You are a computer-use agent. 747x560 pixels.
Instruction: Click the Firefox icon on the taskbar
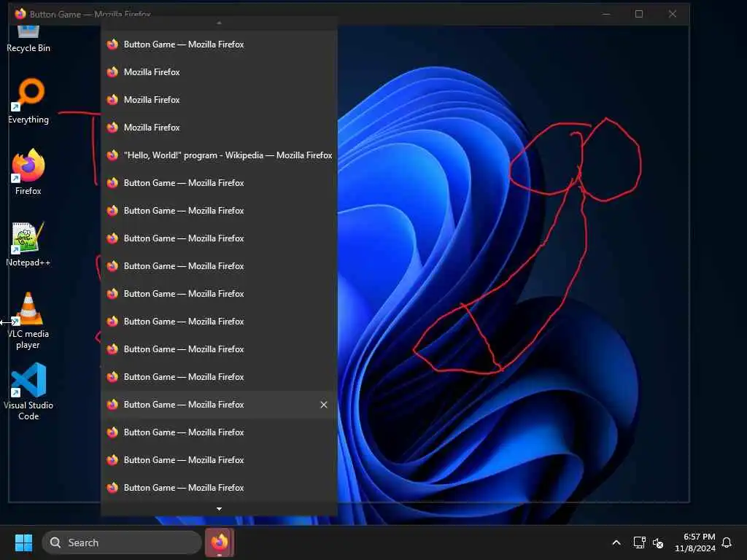point(220,542)
